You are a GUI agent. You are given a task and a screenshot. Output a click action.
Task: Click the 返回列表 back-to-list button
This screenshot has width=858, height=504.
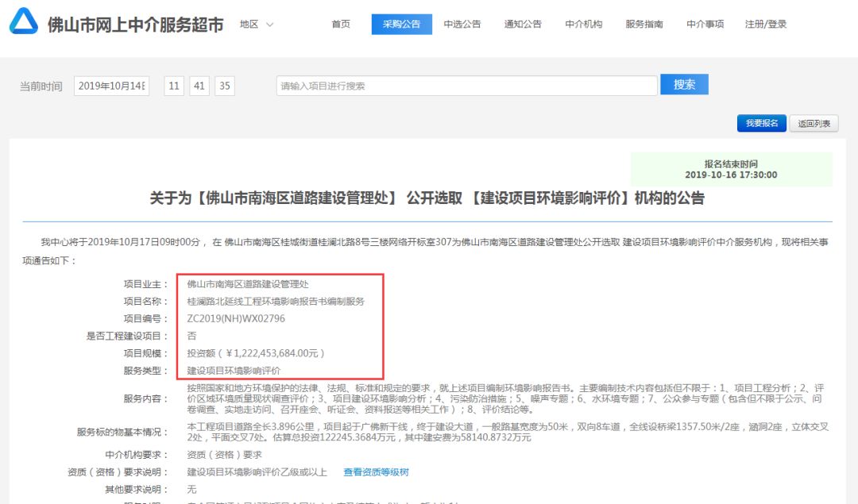click(x=814, y=124)
